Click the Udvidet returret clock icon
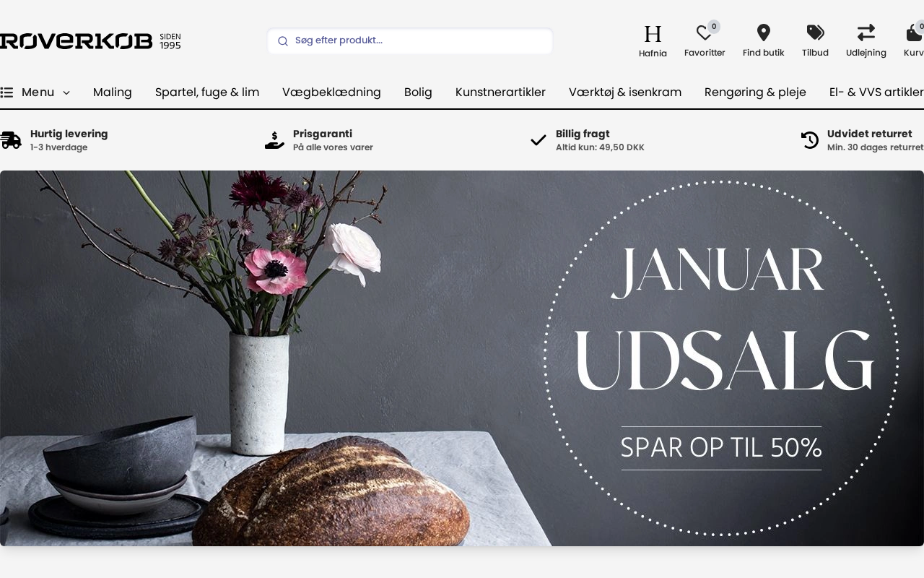 [x=810, y=140]
